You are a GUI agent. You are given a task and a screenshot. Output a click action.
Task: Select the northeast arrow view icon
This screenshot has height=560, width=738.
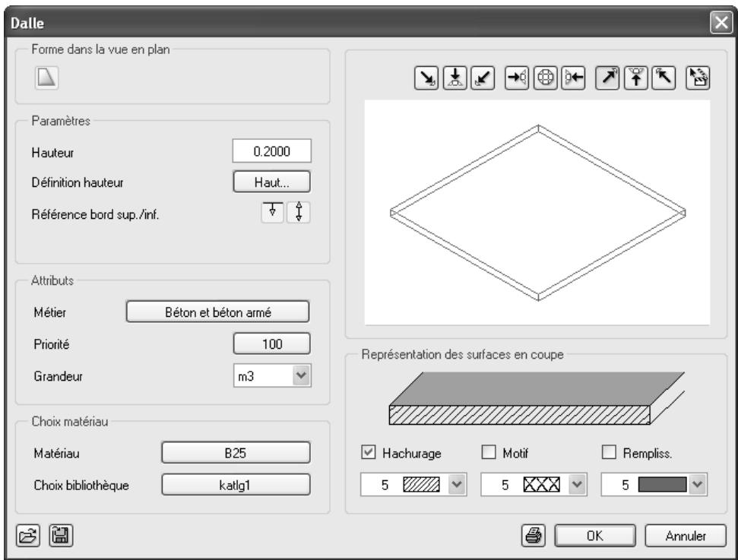point(607,78)
